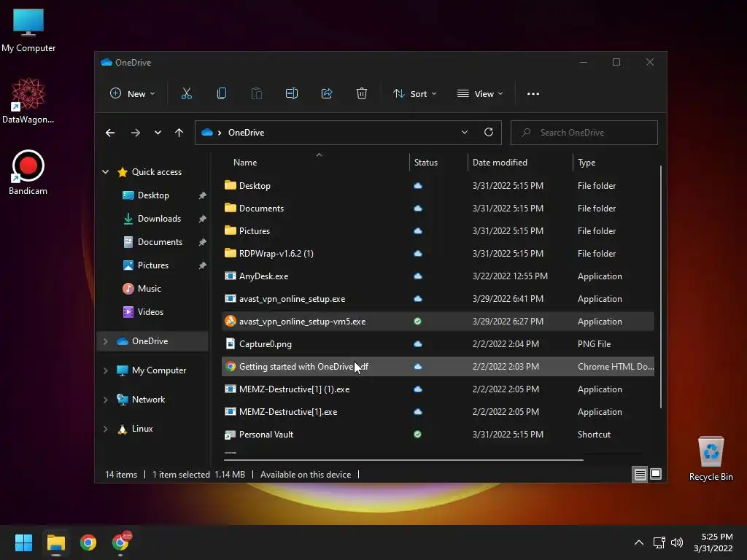Open DataWagon desktop shortcut
Image resolution: width=747 pixels, height=560 pixels.
(x=28, y=101)
